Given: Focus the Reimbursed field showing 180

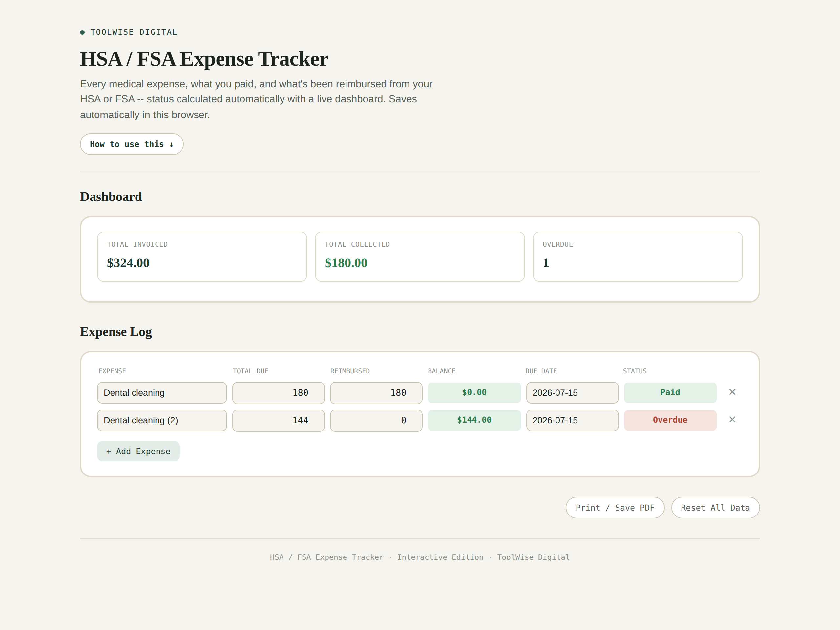Looking at the screenshot, I should pyautogui.click(x=376, y=393).
